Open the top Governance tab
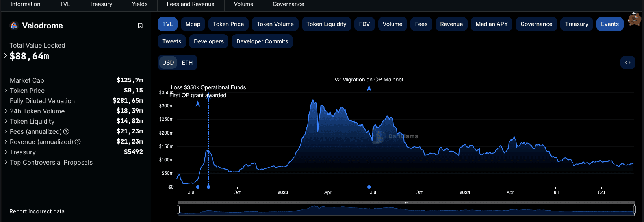The image size is (644, 222). [x=288, y=4]
